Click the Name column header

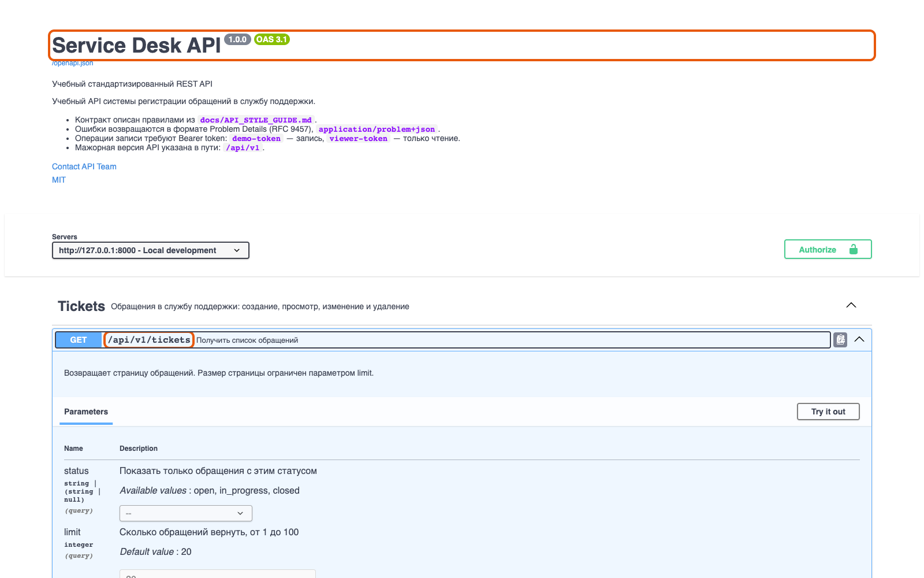73,449
